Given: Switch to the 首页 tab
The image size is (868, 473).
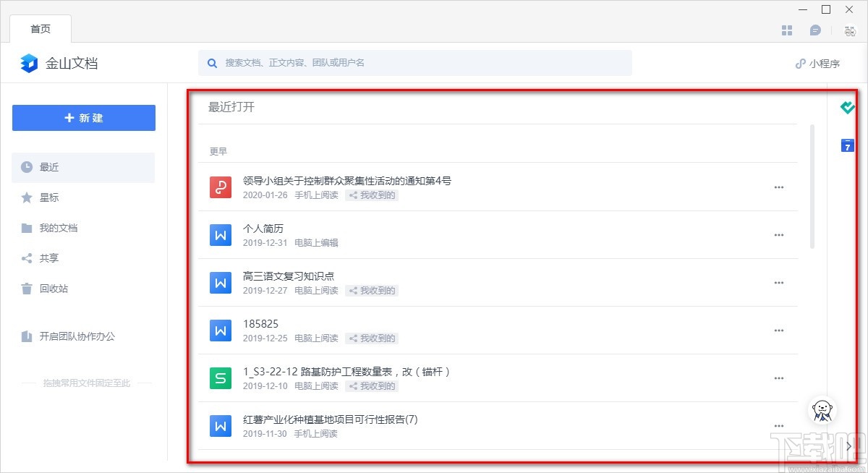Looking at the screenshot, I should click(x=41, y=29).
